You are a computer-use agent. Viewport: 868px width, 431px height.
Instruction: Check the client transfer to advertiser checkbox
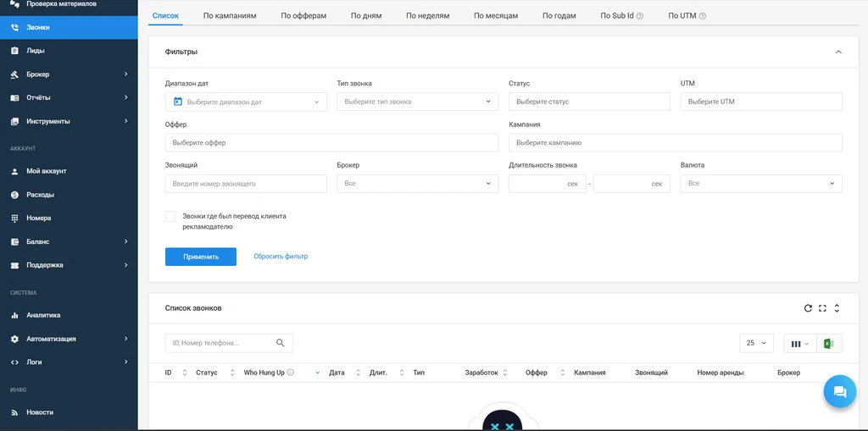[170, 216]
